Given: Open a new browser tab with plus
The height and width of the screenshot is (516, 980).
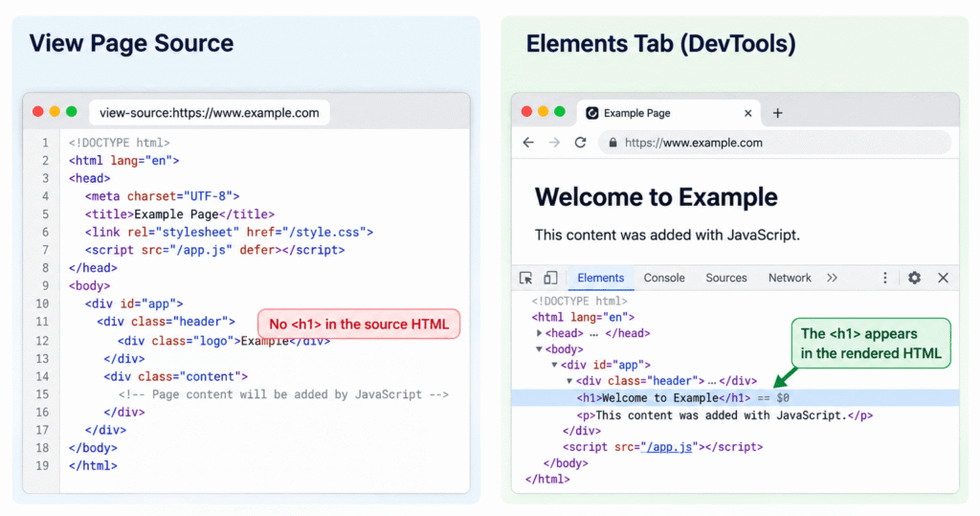Looking at the screenshot, I should (x=777, y=113).
